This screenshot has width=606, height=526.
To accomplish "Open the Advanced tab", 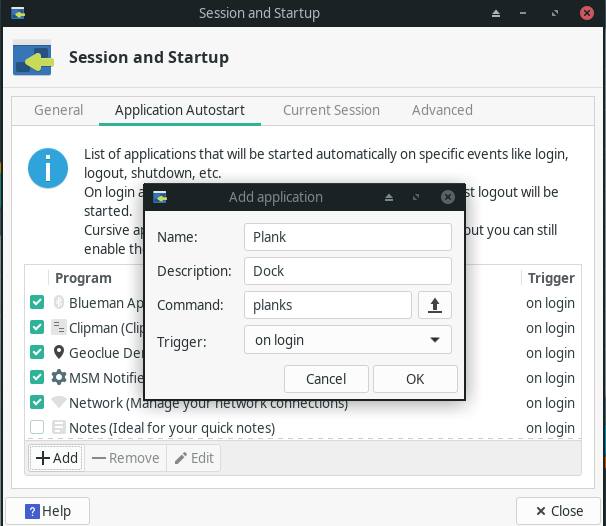I will 442,110.
